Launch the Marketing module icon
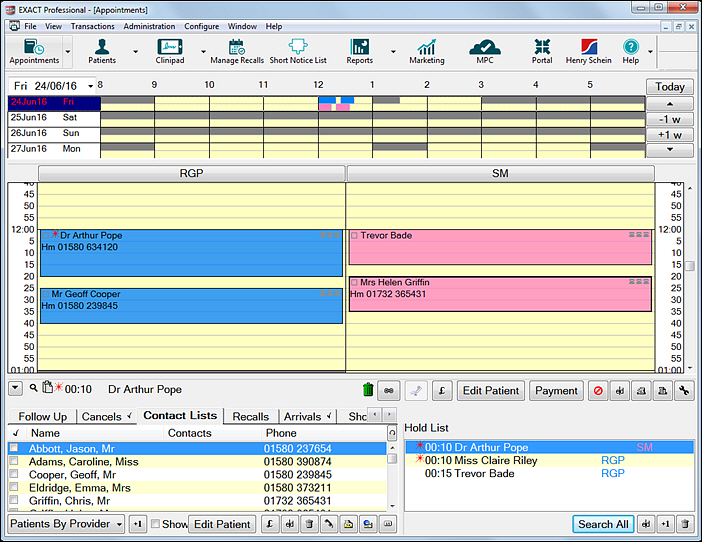The height and width of the screenshot is (542, 702). (427, 51)
